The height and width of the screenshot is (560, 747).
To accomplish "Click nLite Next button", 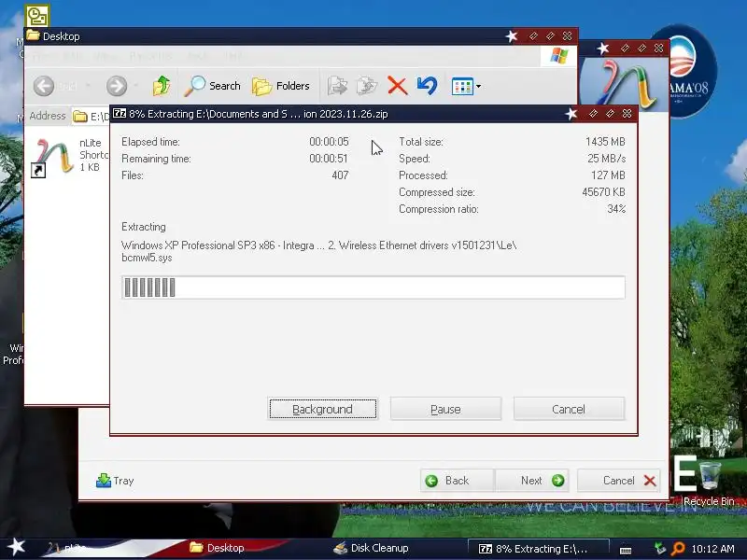I will [x=532, y=481].
